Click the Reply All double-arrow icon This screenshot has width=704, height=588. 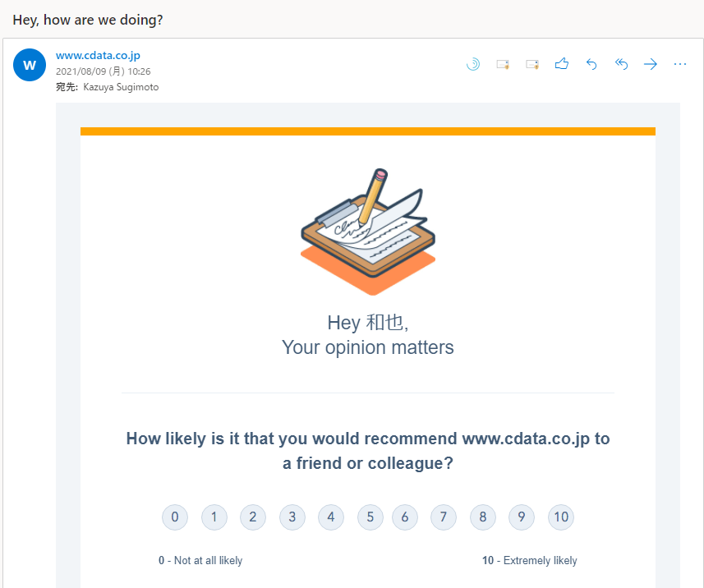point(621,64)
